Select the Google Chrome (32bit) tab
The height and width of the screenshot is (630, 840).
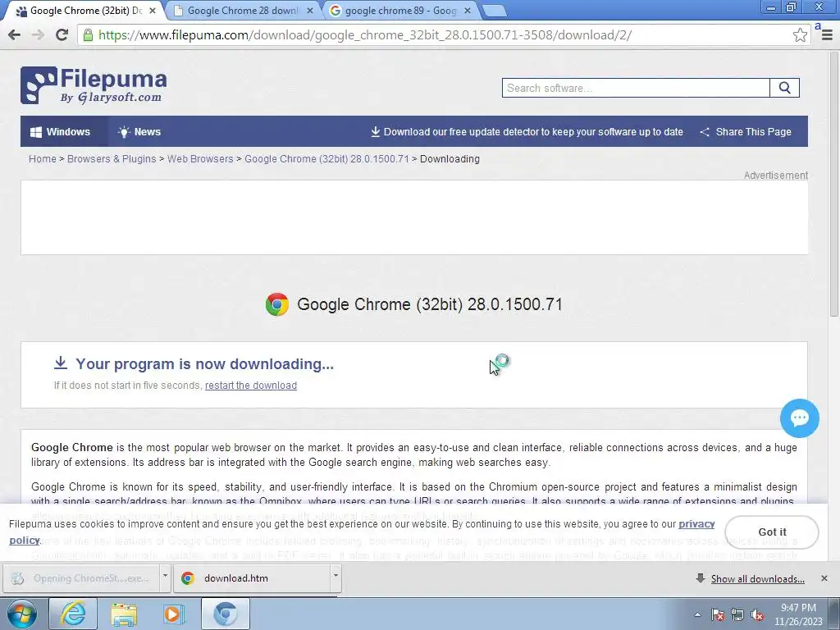[85, 11]
